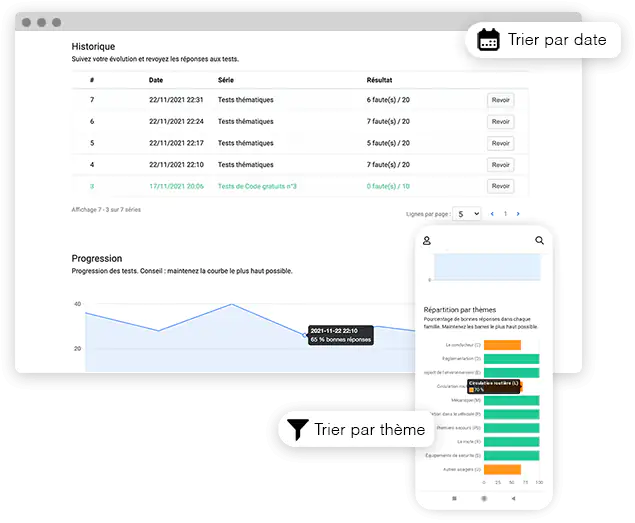Click green Réglementation bar on phone chart
635x523 pixels.
pyautogui.click(x=511, y=359)
